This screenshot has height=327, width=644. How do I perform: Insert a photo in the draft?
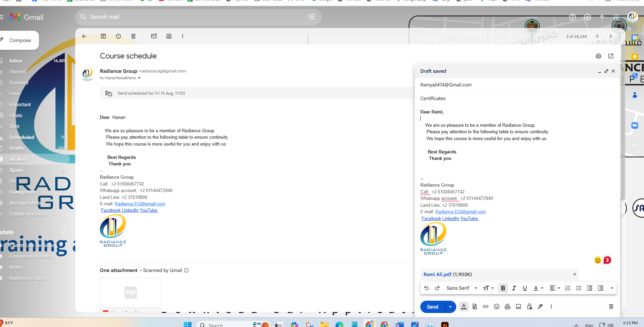pyautogui.click(x=518, y=306)
